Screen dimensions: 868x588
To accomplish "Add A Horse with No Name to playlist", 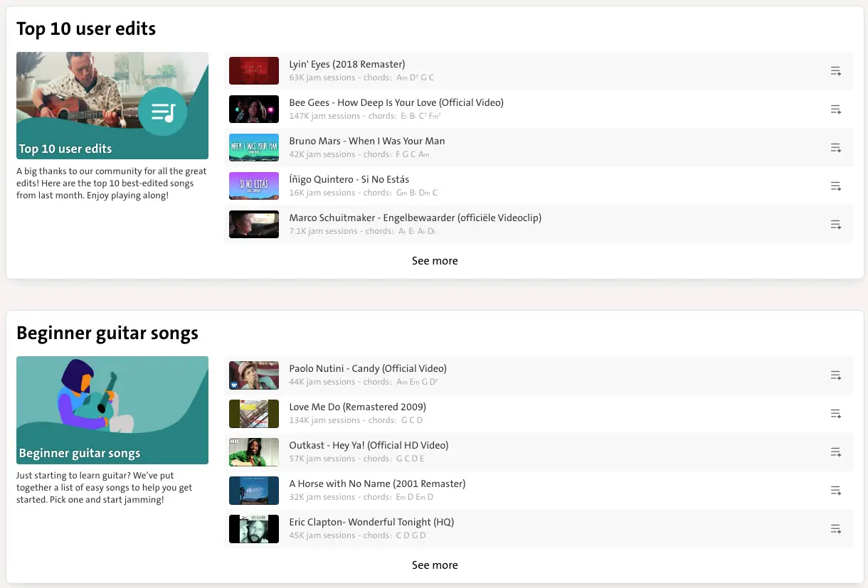I will click(835, 491).
